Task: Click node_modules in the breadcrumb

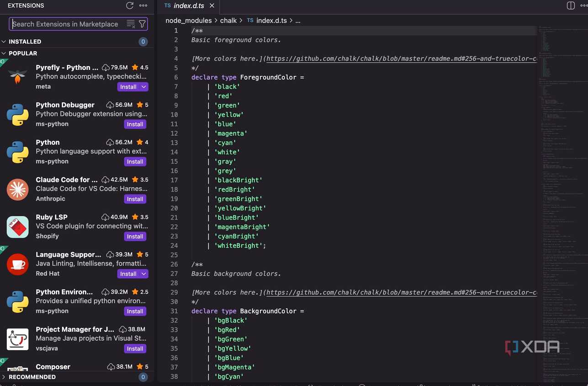Action: pos(189,21)
